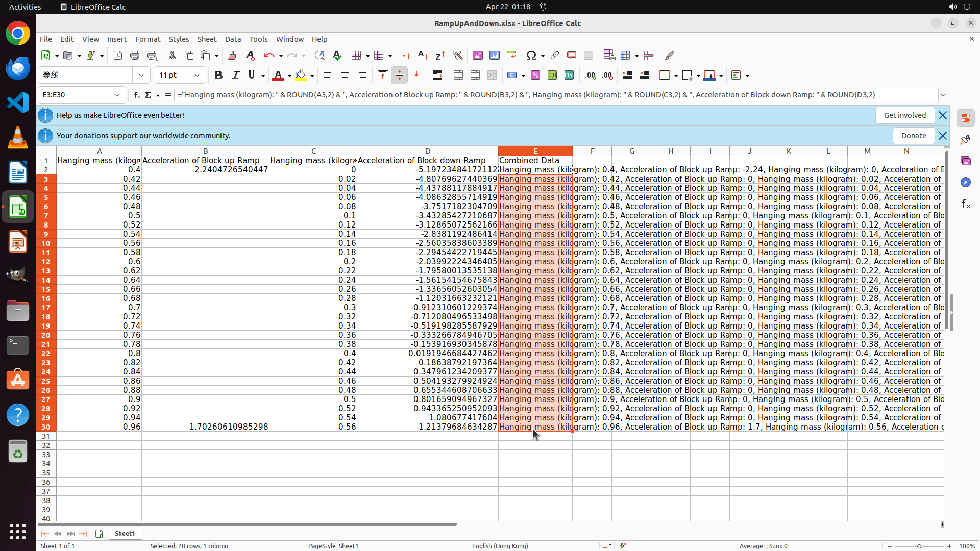980x551 pixels.
Task: Click the Donate button
Action: tap(913, 136)
